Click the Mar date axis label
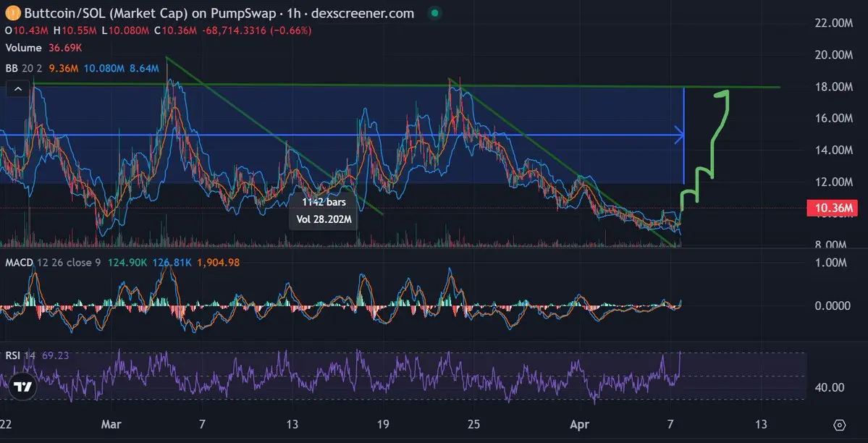 click(110, 424)
